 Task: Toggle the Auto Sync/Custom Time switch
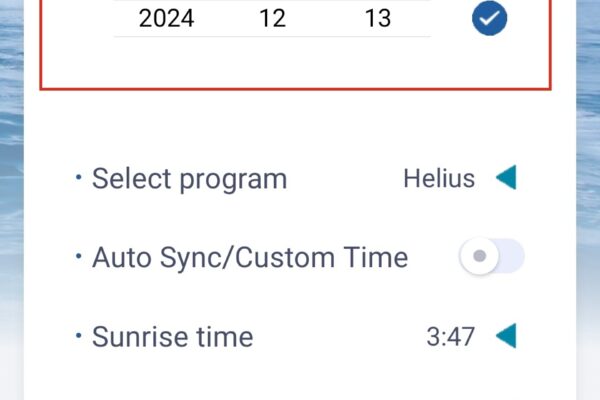click(x=492, y=256)
